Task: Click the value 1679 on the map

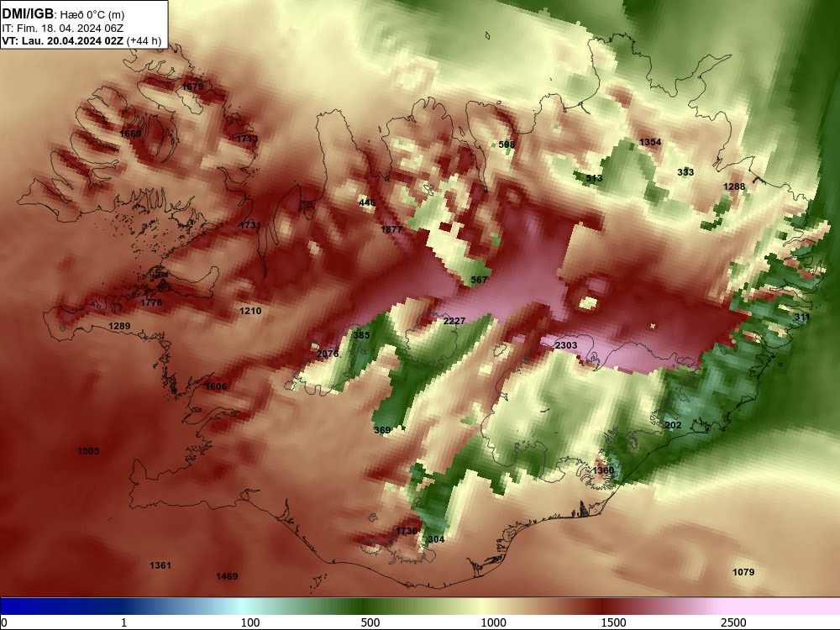Action: coord(193,87)
